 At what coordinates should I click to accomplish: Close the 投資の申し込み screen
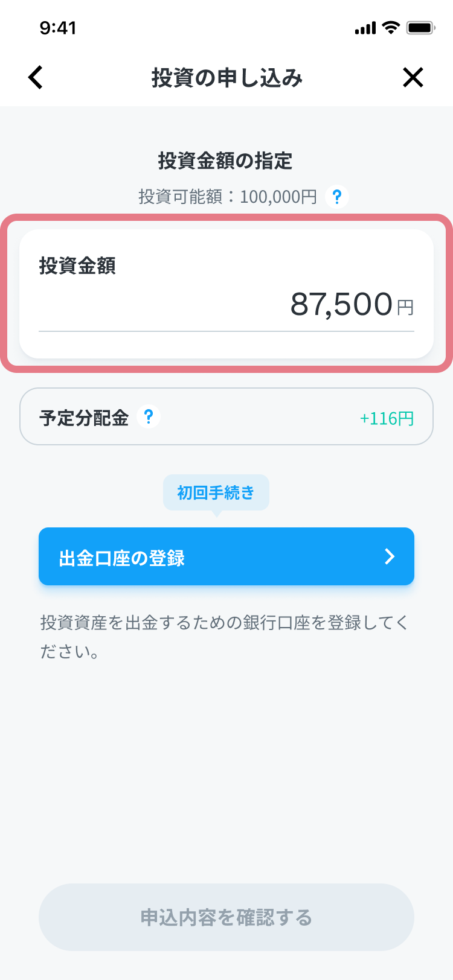click(x=413, y=77)
